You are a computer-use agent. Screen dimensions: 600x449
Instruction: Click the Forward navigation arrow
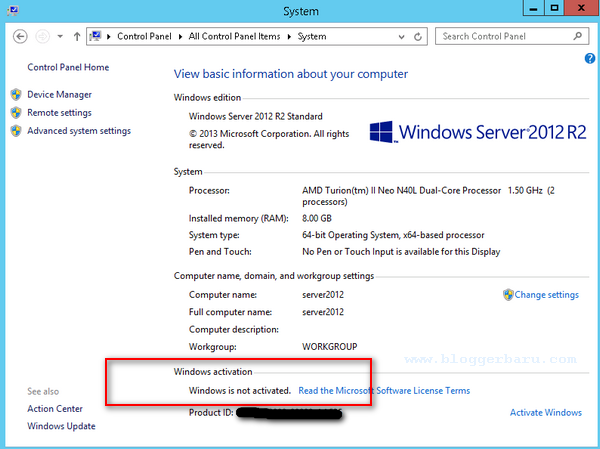click(x=42, y=37)
